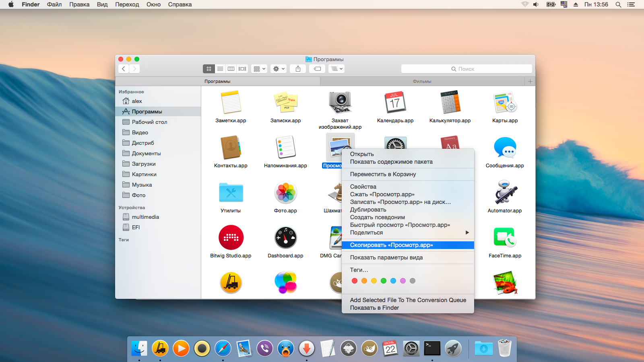Open Inkscape from the Dock
The image size is (644, 362).
tap(349, 348)
